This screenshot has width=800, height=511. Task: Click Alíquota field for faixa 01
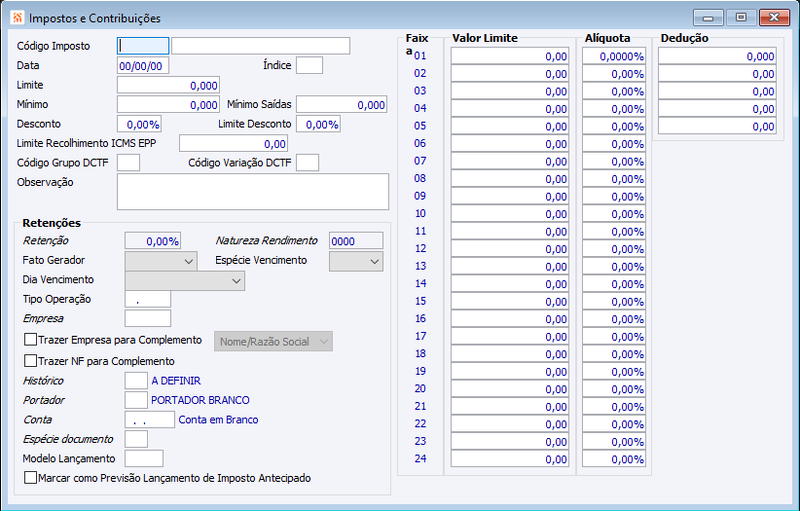[x=614, y=56]
